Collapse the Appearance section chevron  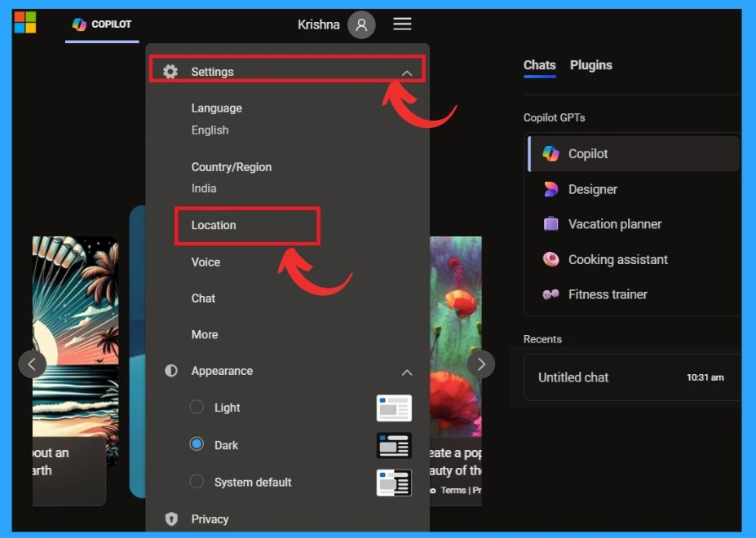pos(407,373)
